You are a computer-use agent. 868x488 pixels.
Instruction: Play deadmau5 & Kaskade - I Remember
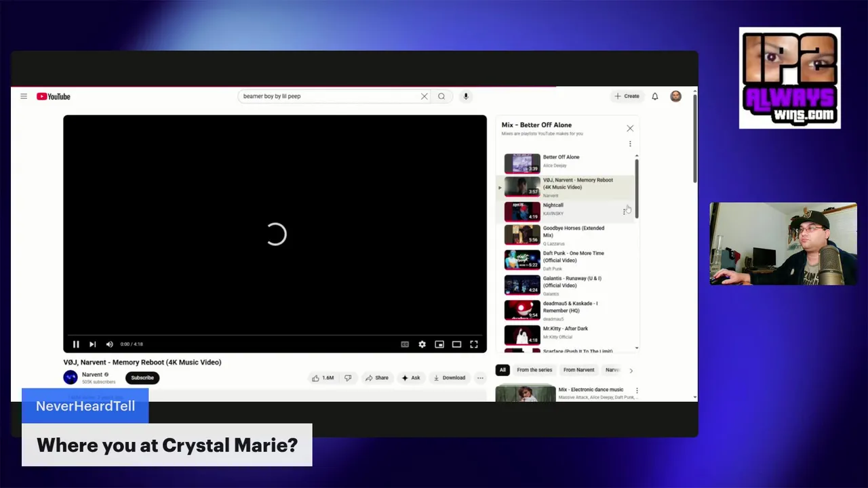coord(566,310)
